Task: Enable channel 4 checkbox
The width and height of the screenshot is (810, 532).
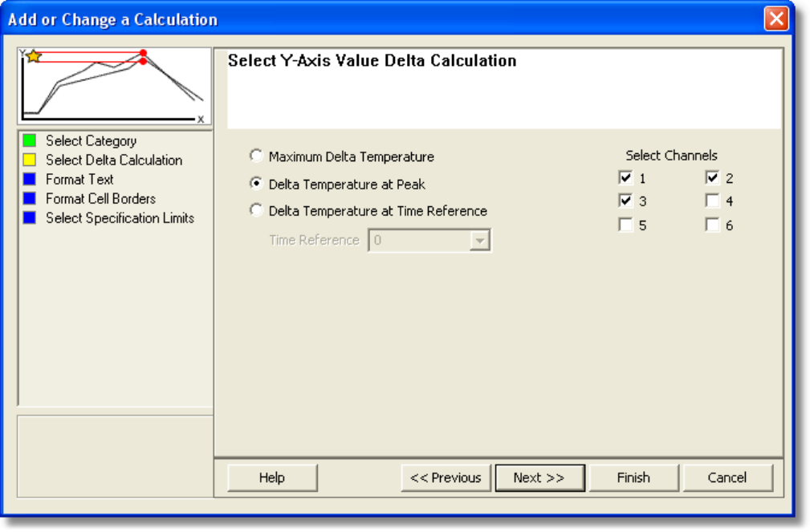Action: click(x=713, y=201)
